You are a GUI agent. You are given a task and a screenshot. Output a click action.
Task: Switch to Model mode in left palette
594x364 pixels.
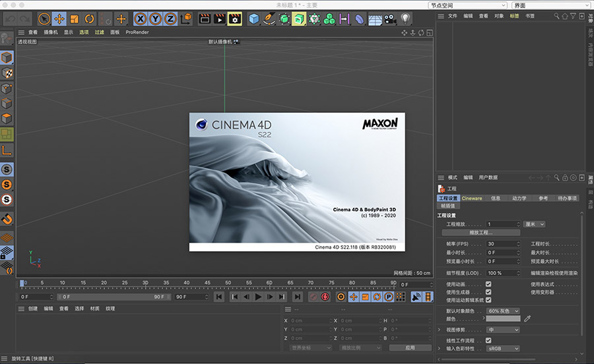[x=7, y=57]
